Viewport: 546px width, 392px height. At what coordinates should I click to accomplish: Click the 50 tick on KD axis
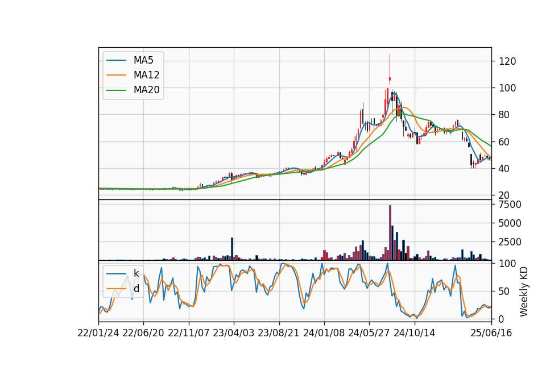pyautogui.click(x=504, y=291)
